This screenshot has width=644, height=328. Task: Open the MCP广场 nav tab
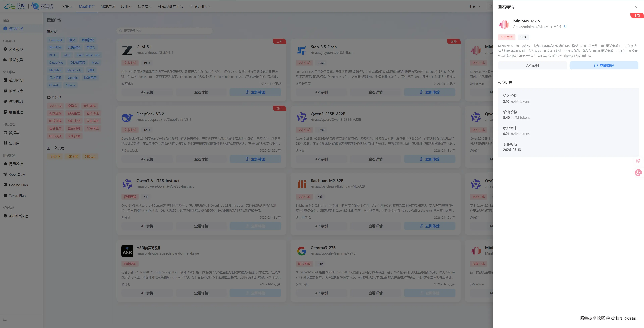coord(108,7)
